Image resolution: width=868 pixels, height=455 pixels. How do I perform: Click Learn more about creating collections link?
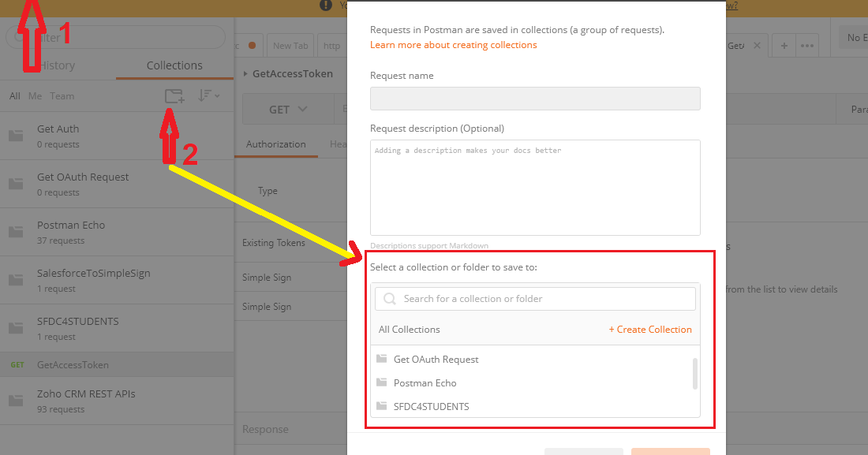click(453, 45)
